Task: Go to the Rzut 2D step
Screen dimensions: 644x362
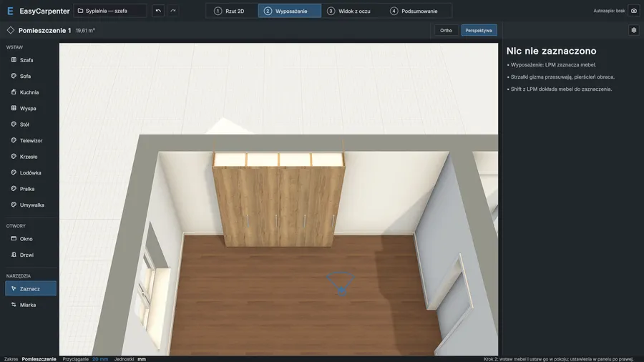Action: [x=229, y=11]
